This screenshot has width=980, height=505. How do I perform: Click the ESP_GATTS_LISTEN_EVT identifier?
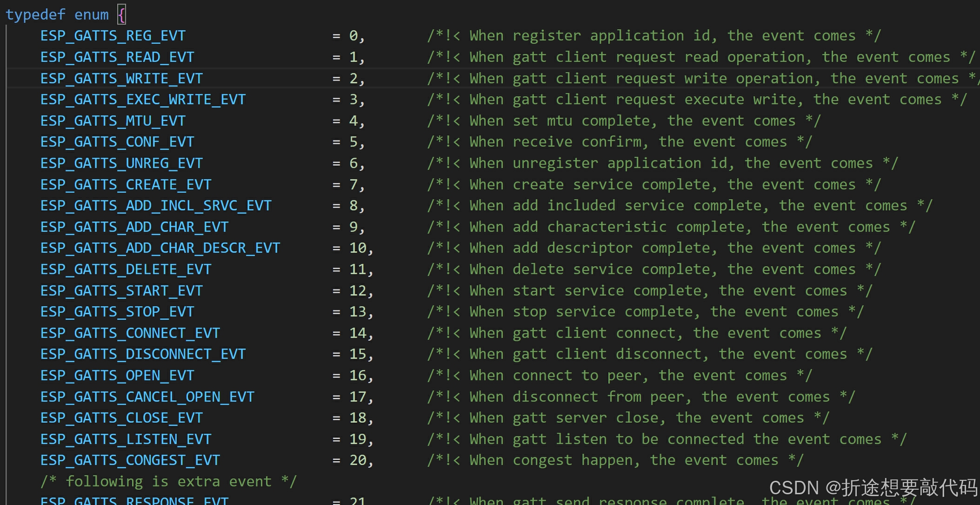tap(126, 439)
